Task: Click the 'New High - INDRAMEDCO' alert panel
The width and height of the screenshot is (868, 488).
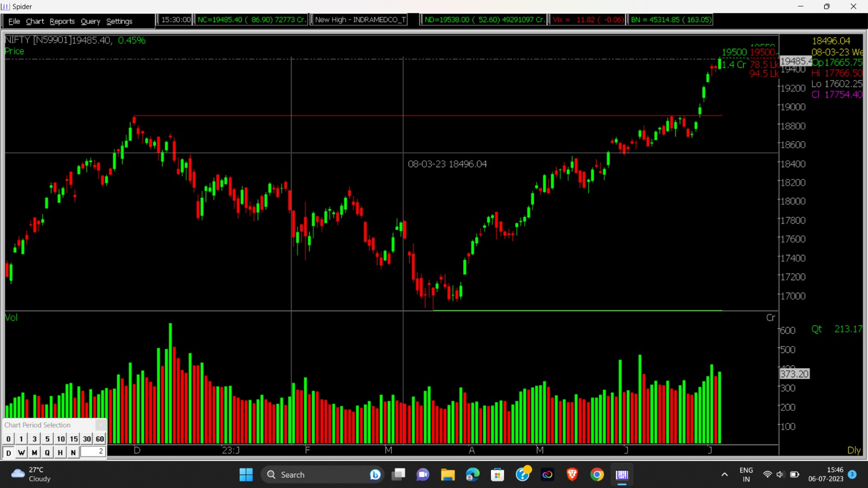Action: click(359, 20)
